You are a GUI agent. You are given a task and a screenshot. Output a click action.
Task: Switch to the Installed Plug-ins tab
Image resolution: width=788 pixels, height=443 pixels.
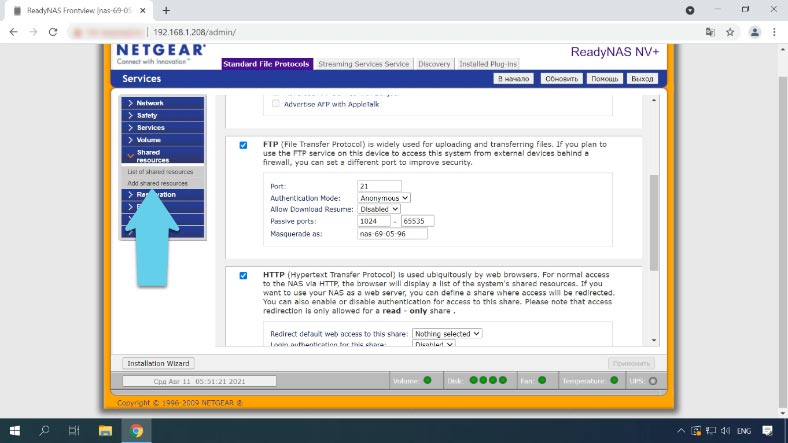(487, 64)
